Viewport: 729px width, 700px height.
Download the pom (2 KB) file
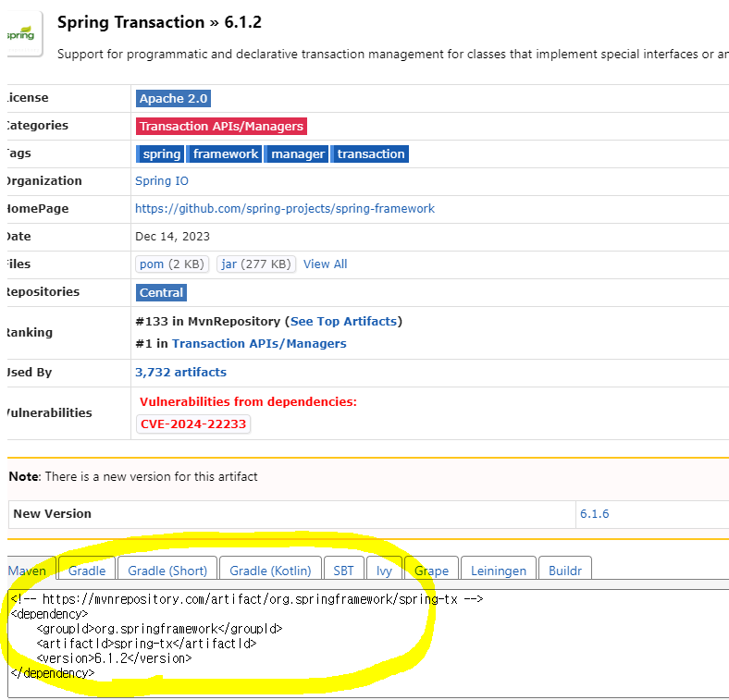(172, 264)
